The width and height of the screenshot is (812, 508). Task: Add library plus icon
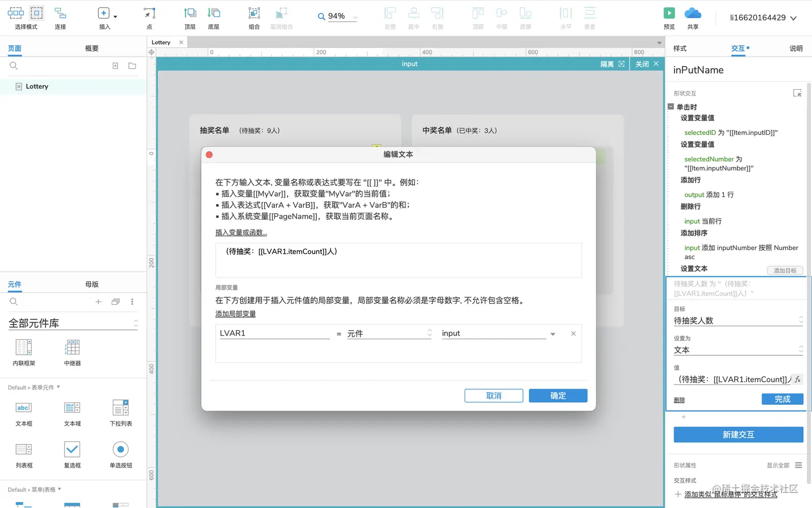pos(98,302)
